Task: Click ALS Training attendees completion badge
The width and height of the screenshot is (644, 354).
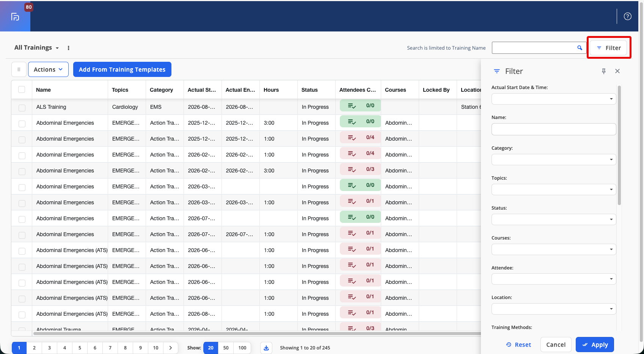Action: click(360, 106)
